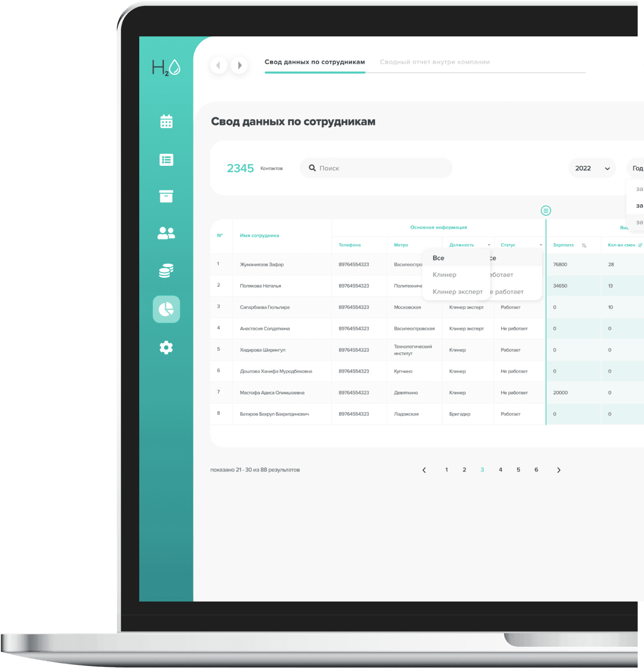The image size is (644, 668).
Task: Click the 2345 Контактов counter
Action: coord(255,168)
